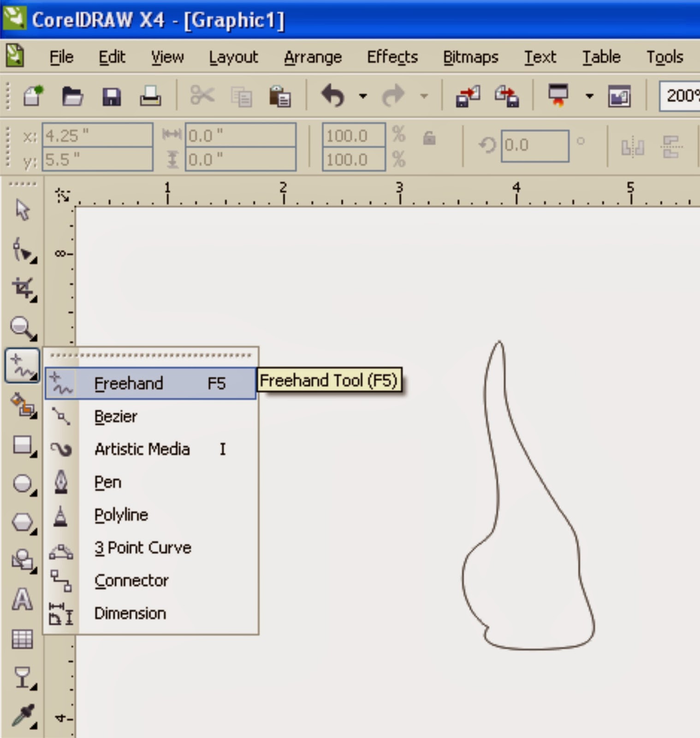This screenshot has height=738, width=700.
Task: Choose Connector from the curve flyout
Action: 150,580
